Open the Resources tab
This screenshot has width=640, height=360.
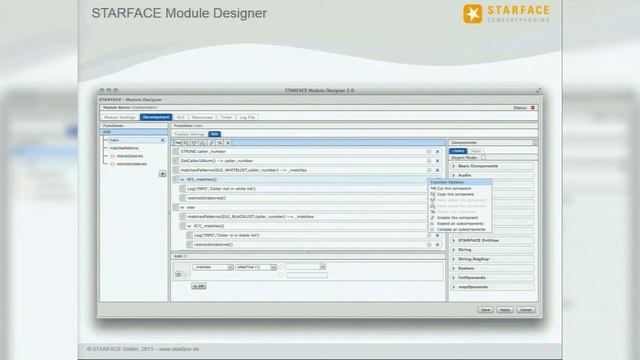coord(202,117)
